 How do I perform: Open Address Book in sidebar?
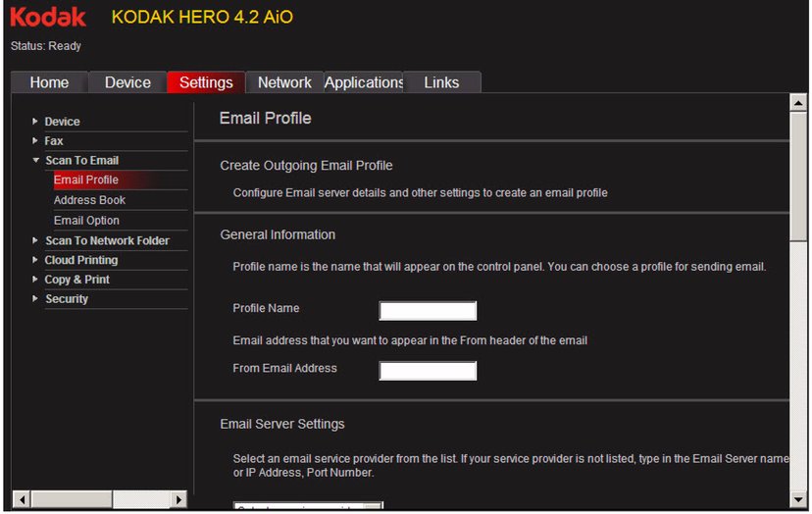pos(89,200)
